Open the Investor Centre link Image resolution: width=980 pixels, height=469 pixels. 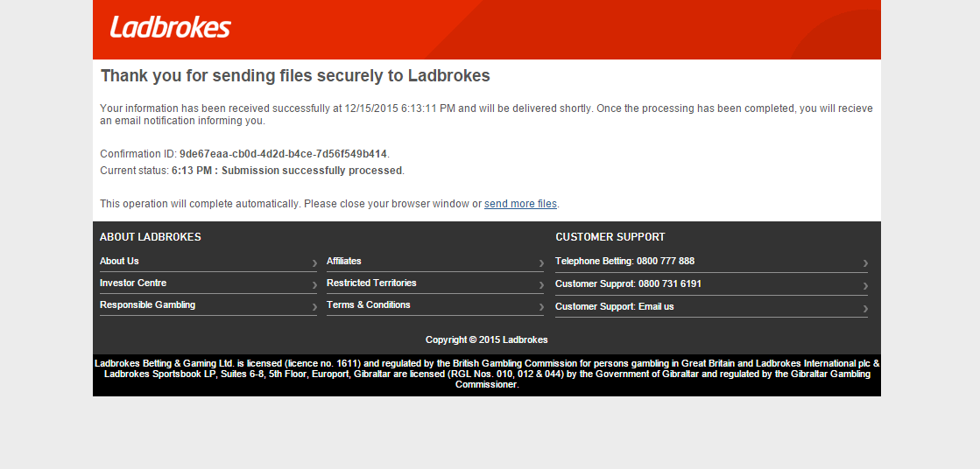(133, 283)
